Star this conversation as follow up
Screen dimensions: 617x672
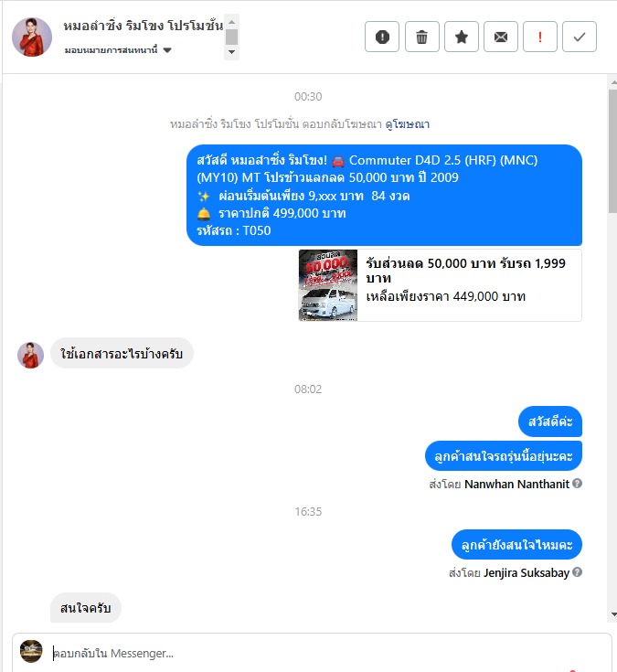point(462,37)
